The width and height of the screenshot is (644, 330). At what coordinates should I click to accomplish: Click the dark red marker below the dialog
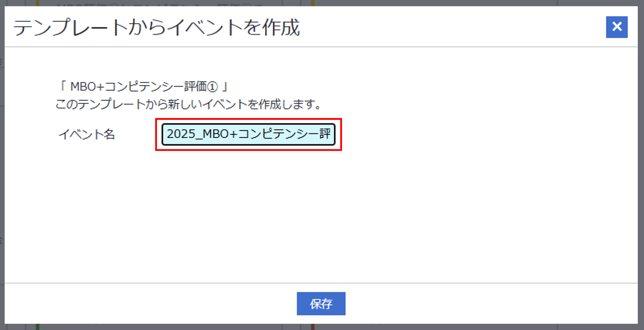313,327
